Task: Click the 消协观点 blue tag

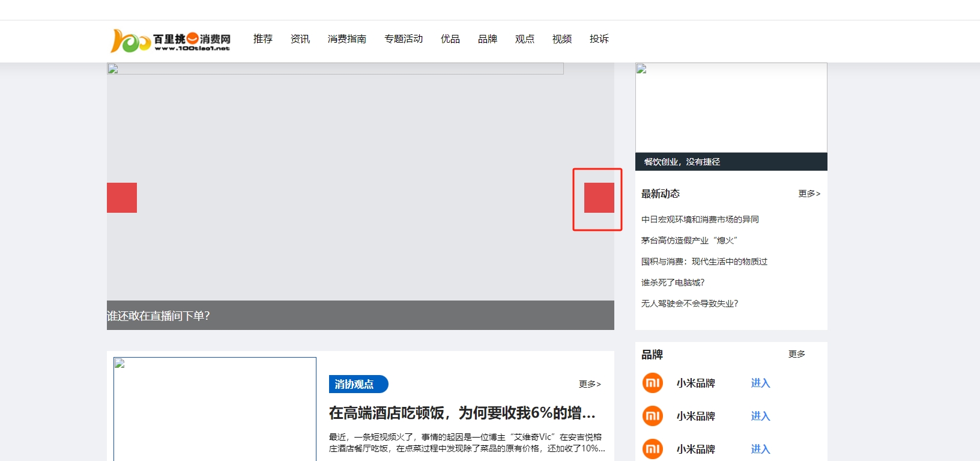Action: 358,384
